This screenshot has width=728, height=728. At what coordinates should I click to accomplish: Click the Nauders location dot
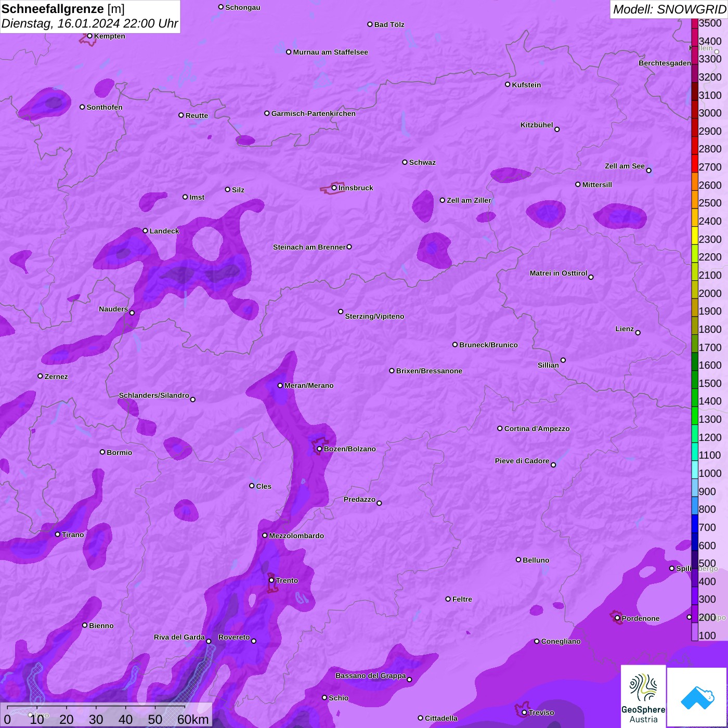pos(132,313)
